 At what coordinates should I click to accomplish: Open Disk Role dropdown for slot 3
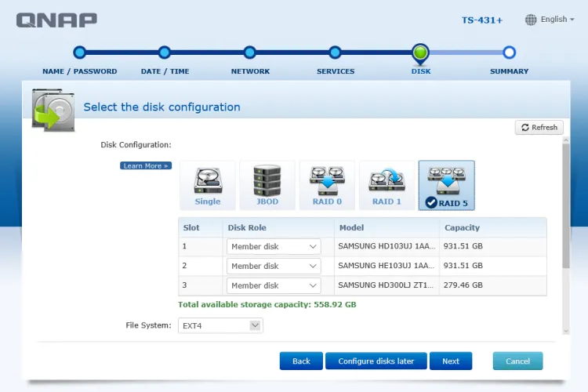pos(274,286)
